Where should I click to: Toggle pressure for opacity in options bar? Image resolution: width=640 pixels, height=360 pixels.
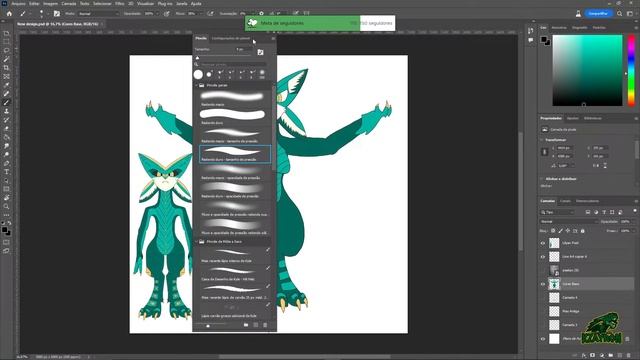167,13
